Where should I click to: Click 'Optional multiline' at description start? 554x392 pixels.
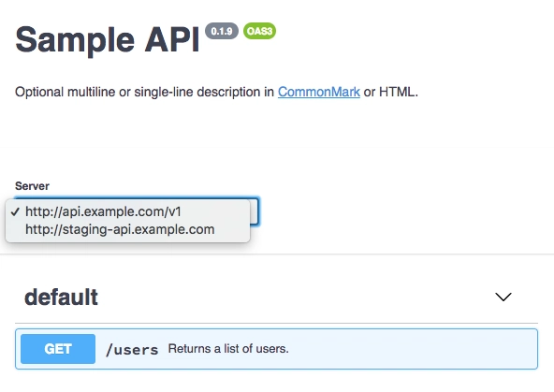tap(65, 92)
